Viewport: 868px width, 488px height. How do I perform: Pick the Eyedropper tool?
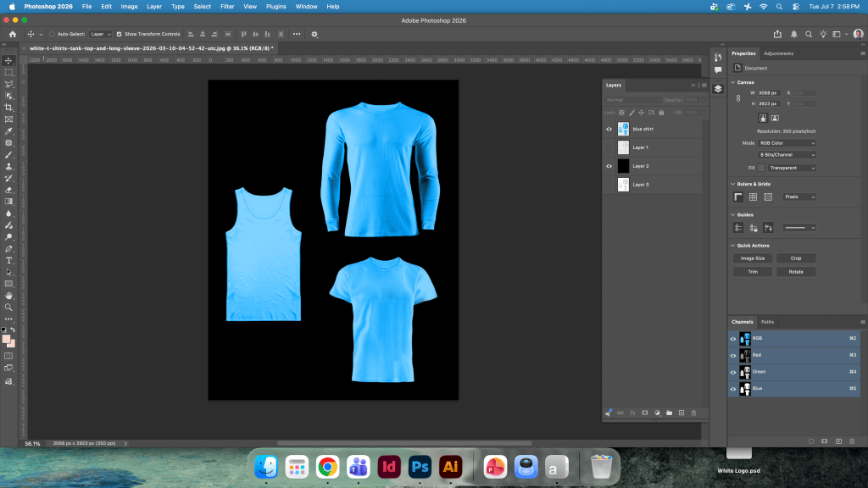8,131
